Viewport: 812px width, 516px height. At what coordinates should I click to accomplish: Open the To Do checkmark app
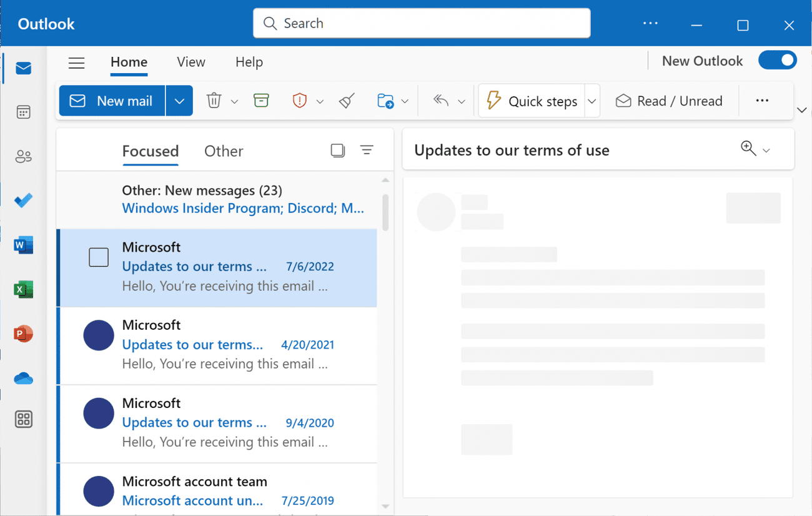coord(23,201)
